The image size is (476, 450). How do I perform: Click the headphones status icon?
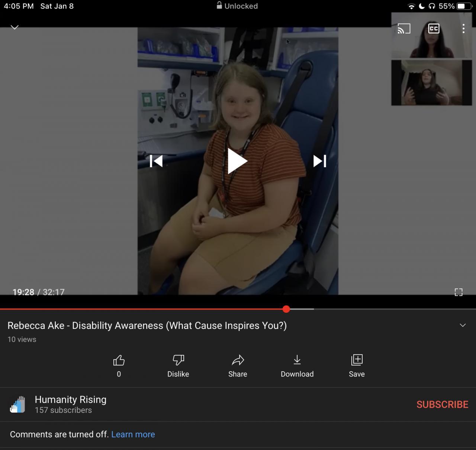tap(432, 6)
